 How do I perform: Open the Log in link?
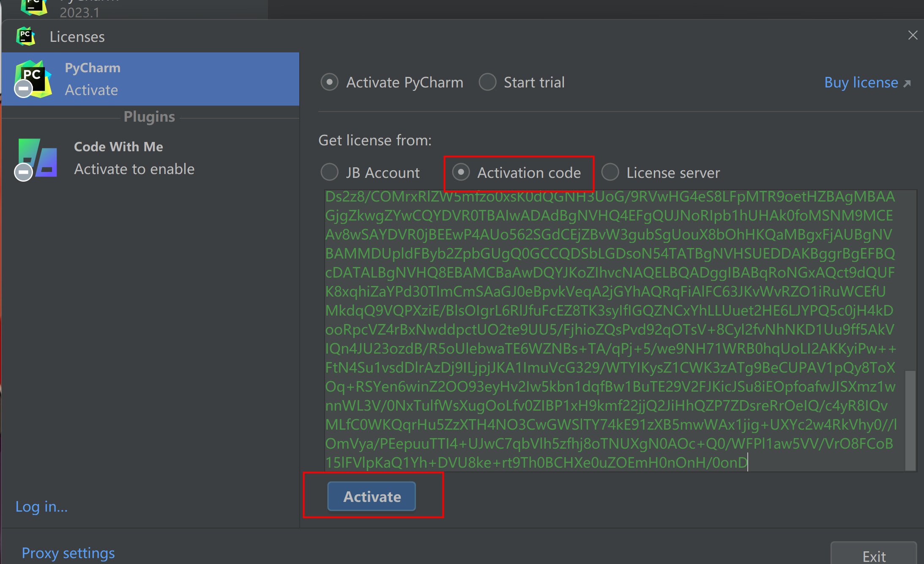point(41,506)
